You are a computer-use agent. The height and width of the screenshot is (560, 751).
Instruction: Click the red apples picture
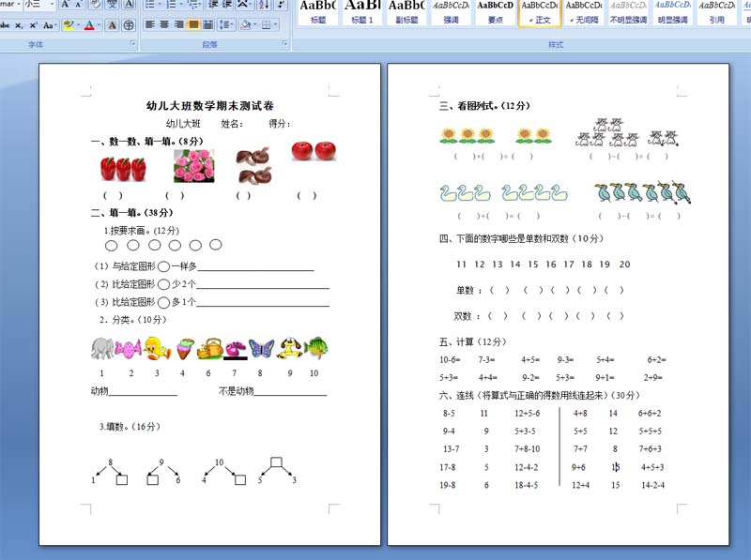[314, 151]
